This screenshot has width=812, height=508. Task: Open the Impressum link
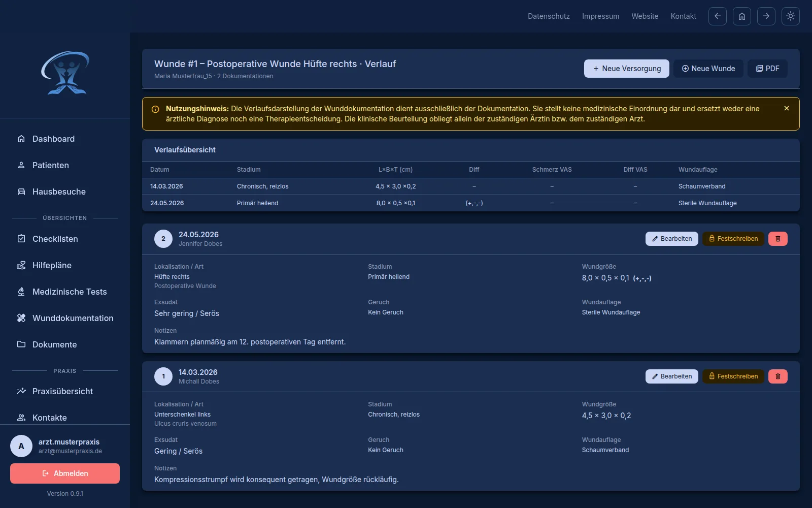(x=600, y=16)
